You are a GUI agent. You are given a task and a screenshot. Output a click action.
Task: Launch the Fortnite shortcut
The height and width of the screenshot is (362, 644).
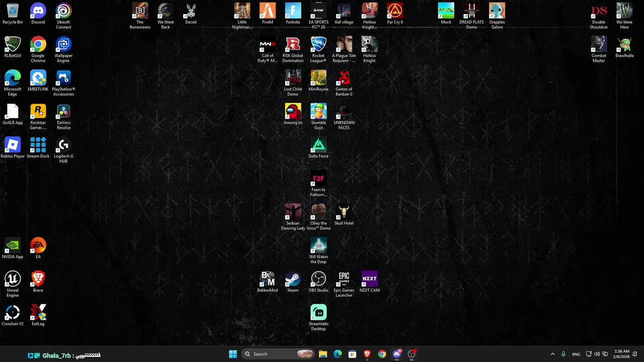click(293, 14)
